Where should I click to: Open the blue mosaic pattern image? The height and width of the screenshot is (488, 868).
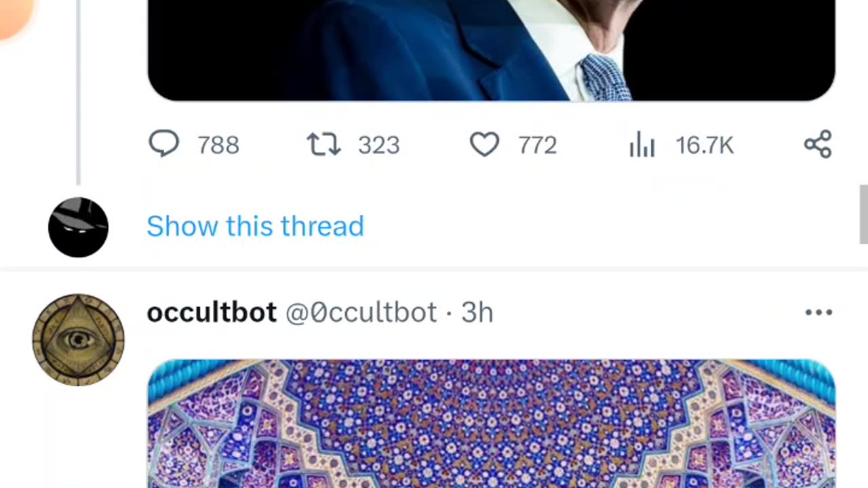coord(491,424)
